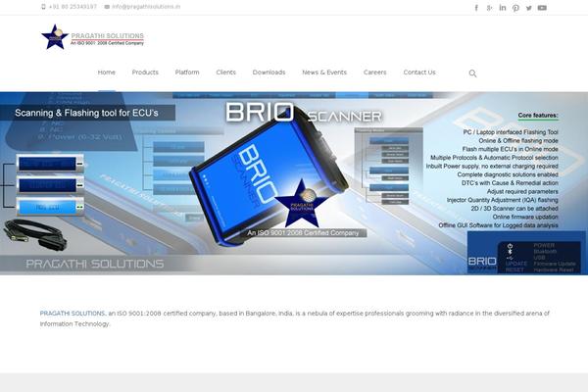This screenshot has height=392, width=588.
Task: Click the PRAGATHI SOLUTIONS link in paragraph
Action: pyautogui.click(x=73, y=314)
